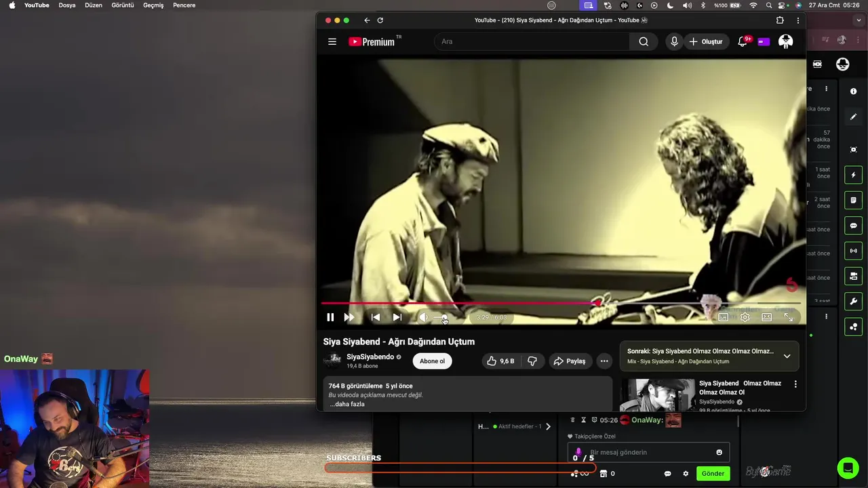Mute the video volume speaker
The height and width of the screenshot is (488, 868).
[x=423, y=317]
